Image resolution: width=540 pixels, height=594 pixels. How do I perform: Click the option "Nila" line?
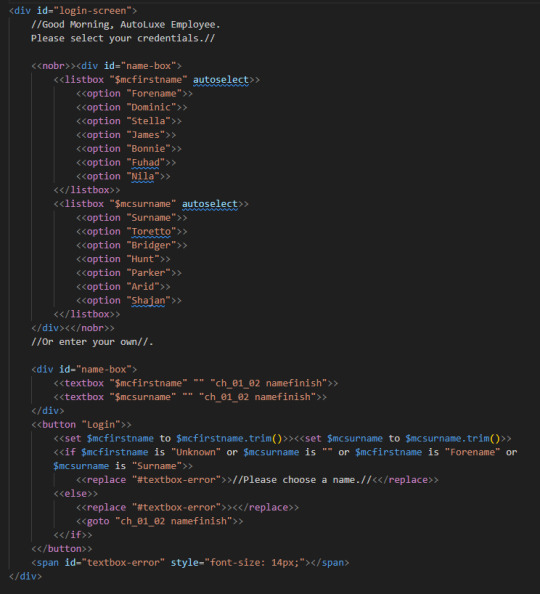123,176
